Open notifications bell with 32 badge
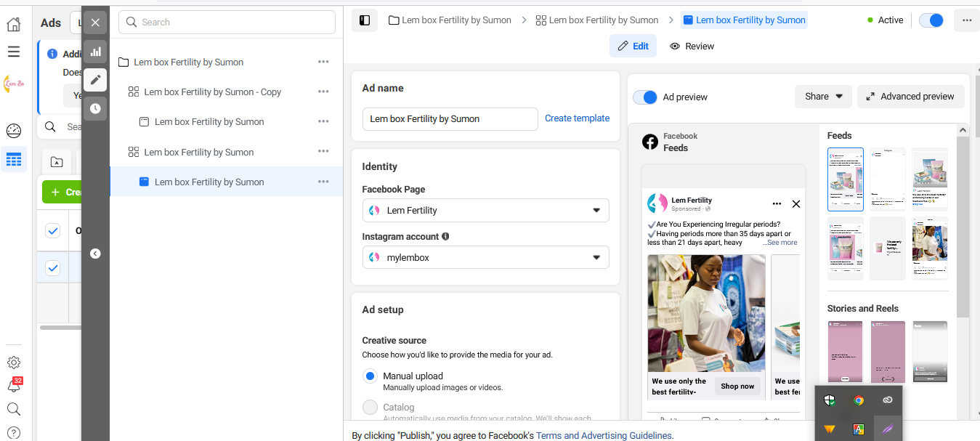 (x=13, y=385)
